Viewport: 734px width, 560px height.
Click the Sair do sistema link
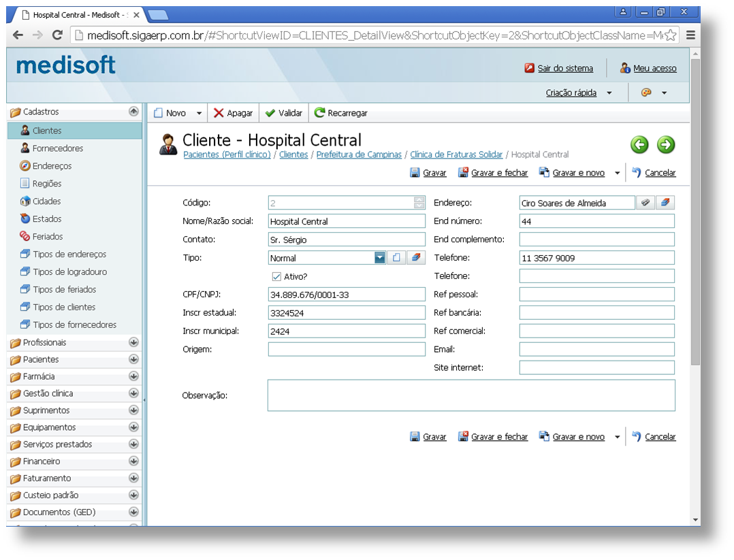pyautogui.click(x=565, y=68)
